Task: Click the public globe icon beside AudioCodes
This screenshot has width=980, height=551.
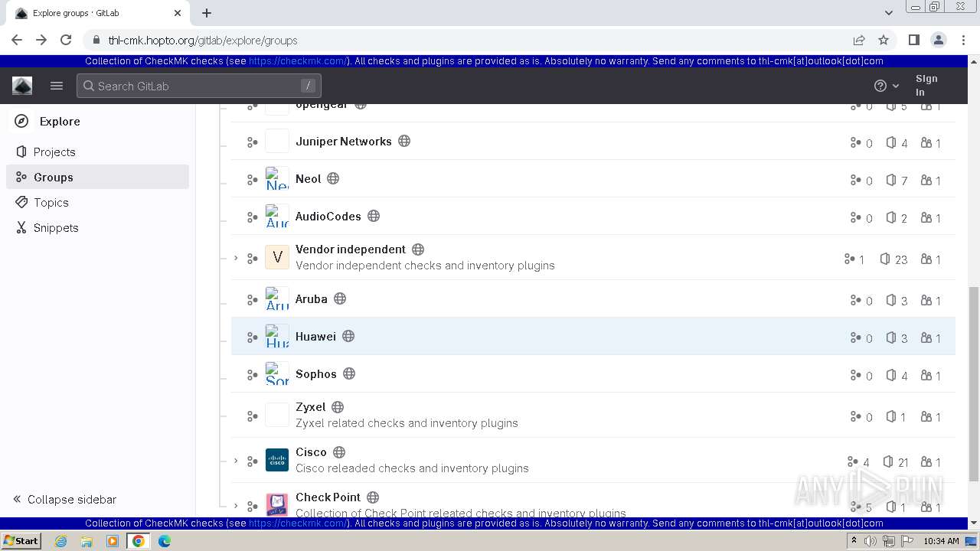Action: coord(374,216)
